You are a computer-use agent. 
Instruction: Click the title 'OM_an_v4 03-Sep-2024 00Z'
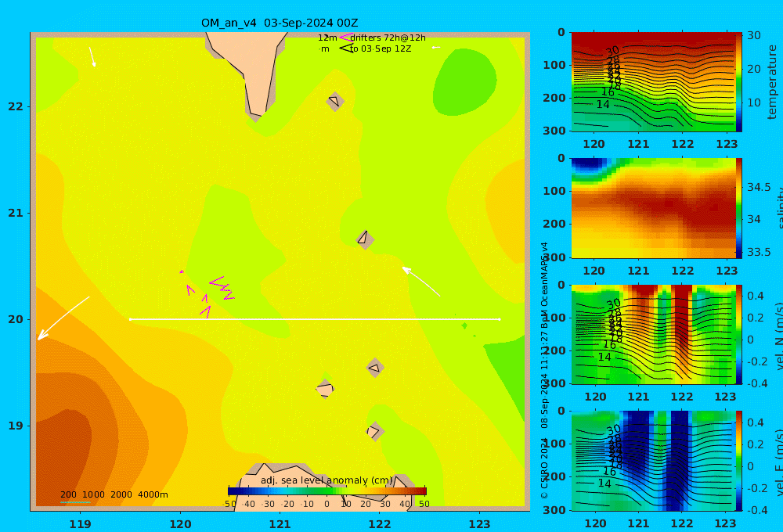point(280,23)
